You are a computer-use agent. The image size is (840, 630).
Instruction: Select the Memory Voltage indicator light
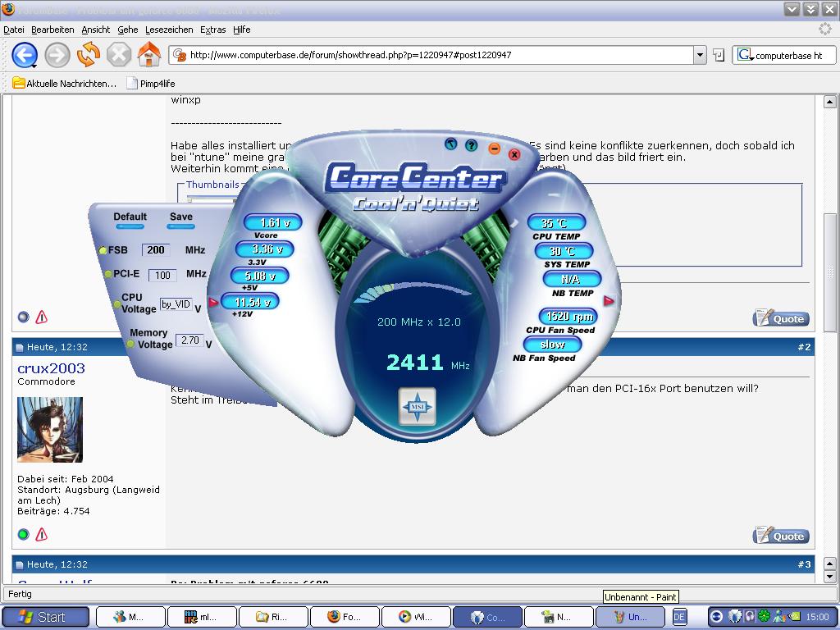click(130, 344)
